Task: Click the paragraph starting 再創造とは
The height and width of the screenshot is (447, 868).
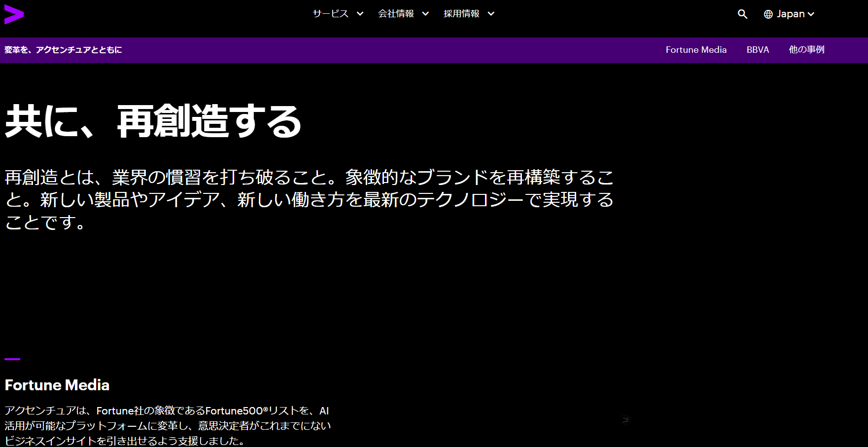Action: coord(309,199)
